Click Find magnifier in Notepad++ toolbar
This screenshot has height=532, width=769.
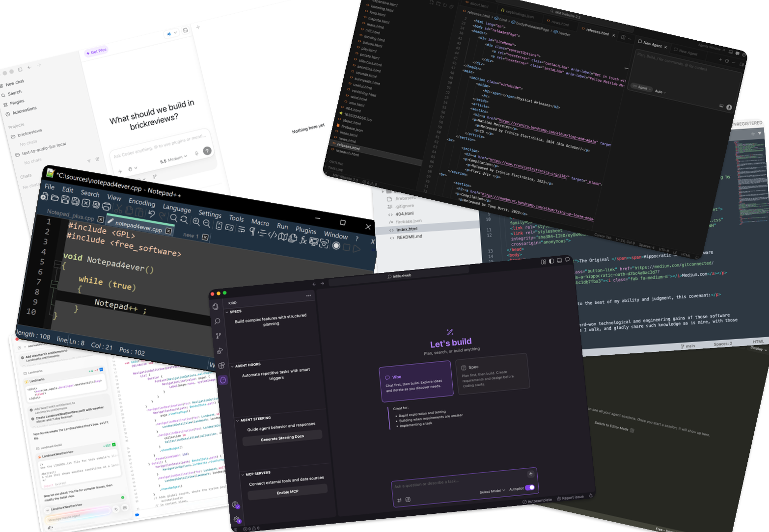(x=173, y=218)
